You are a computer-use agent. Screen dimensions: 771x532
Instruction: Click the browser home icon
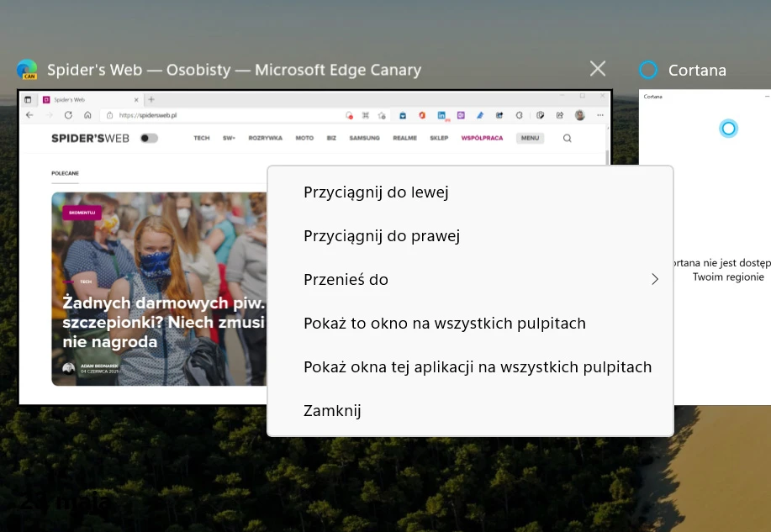click(x=87, y=115)
